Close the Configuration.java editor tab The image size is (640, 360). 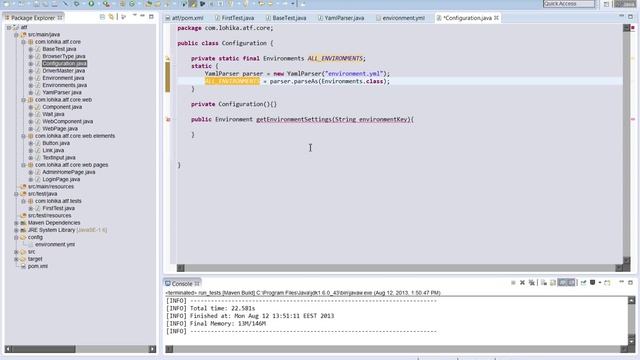point(496,18)
